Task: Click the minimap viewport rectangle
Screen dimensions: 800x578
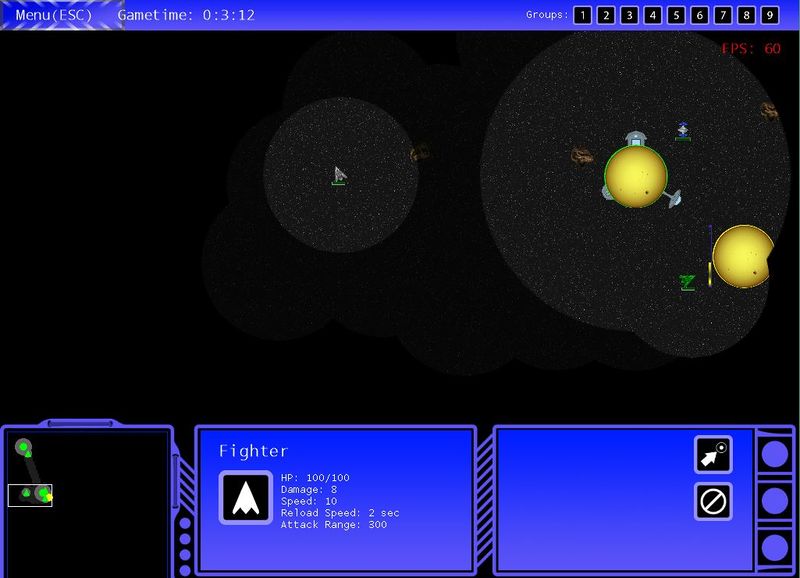Action: coord(30,495)
